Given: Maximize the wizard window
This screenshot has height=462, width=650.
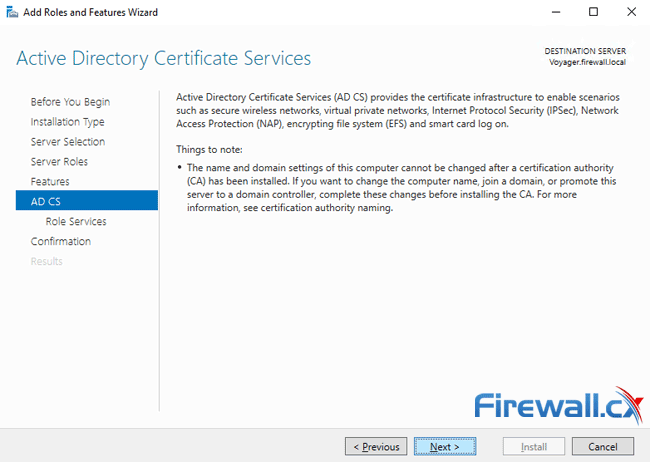Looking at the screenshot, I should 593,12.
